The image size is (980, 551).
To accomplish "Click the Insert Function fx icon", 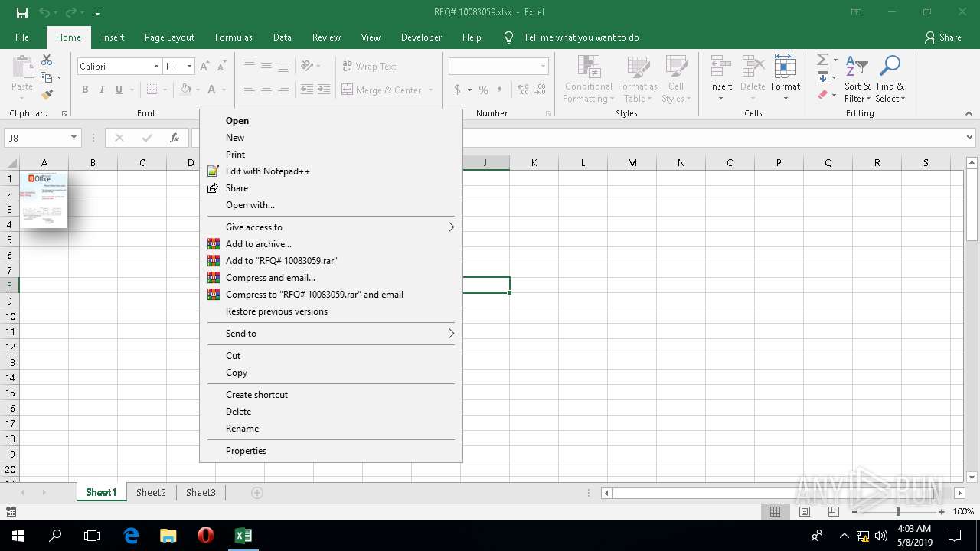I will tap(175, 138).
